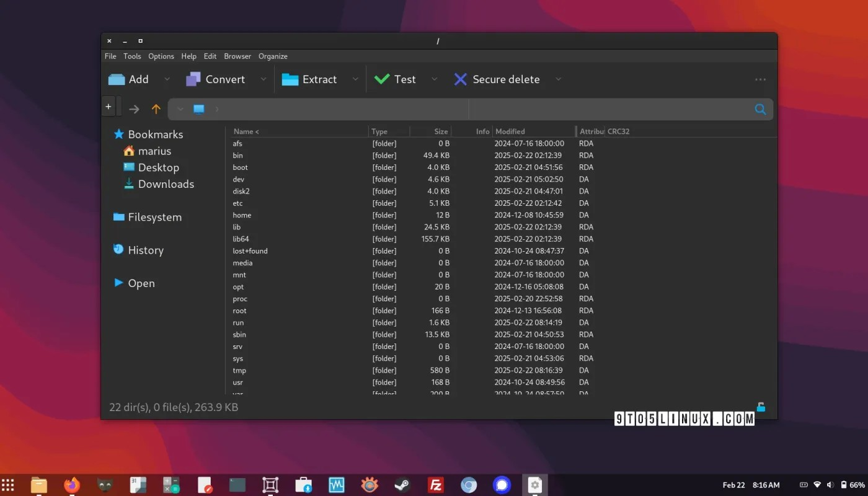The height and width of the screenshot is (496, 868).
Task: Click the search magnifier in the address bar
Action: pyautogui.click(x=761, y=109)
